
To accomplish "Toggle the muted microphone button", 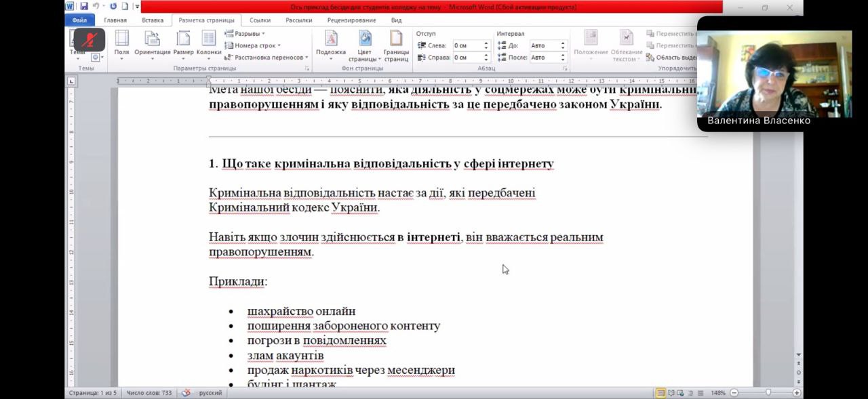I will [89, 40].
